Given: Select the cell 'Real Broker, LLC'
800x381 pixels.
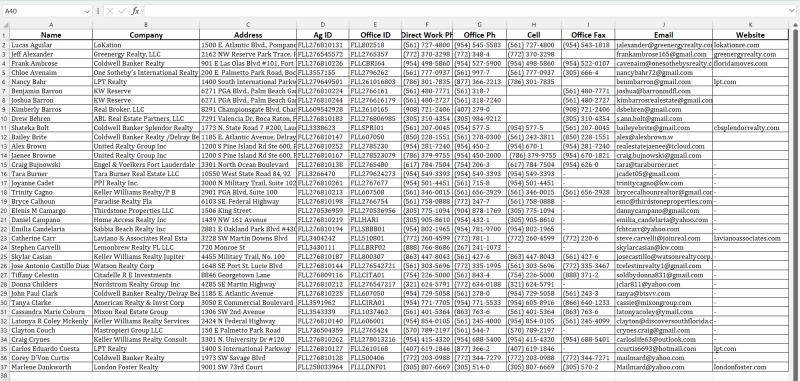Looking at the screenshot, I should coord(146,109).
